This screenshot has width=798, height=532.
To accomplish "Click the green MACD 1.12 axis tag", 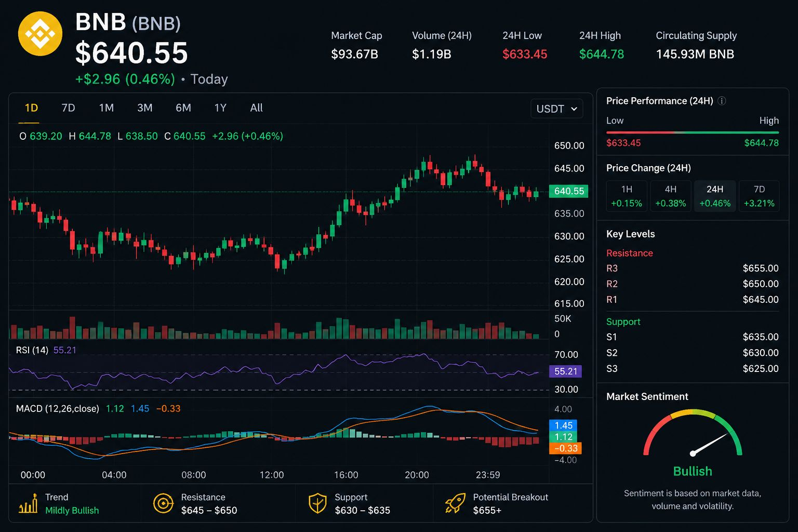I will pyautogui.click(x=563, y=437).
